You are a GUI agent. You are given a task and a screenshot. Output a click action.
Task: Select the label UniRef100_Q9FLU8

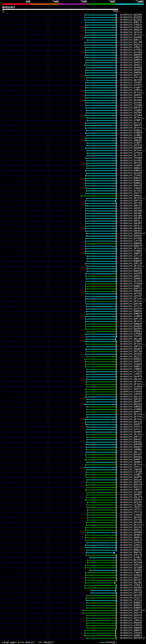pos(131,263)
